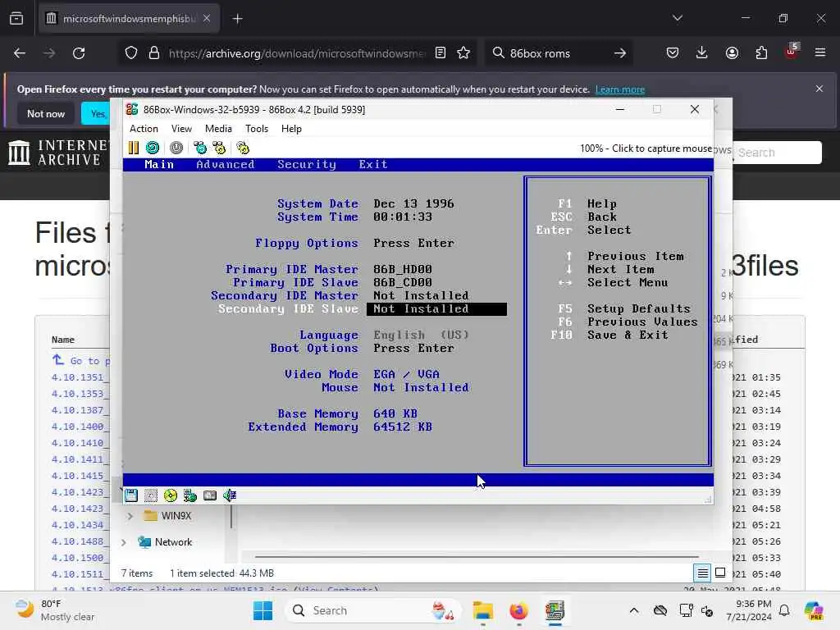
Task: Click Boot Options Press Enter entry
Action: [x=413, y=348]
